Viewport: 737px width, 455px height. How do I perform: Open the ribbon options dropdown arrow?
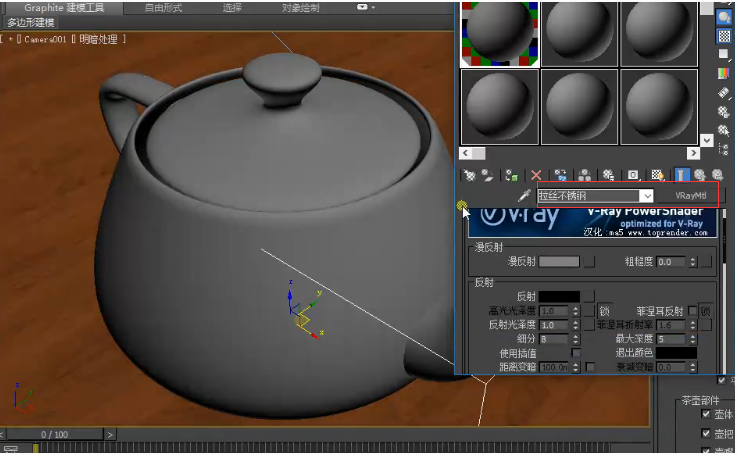coord(373,7)
